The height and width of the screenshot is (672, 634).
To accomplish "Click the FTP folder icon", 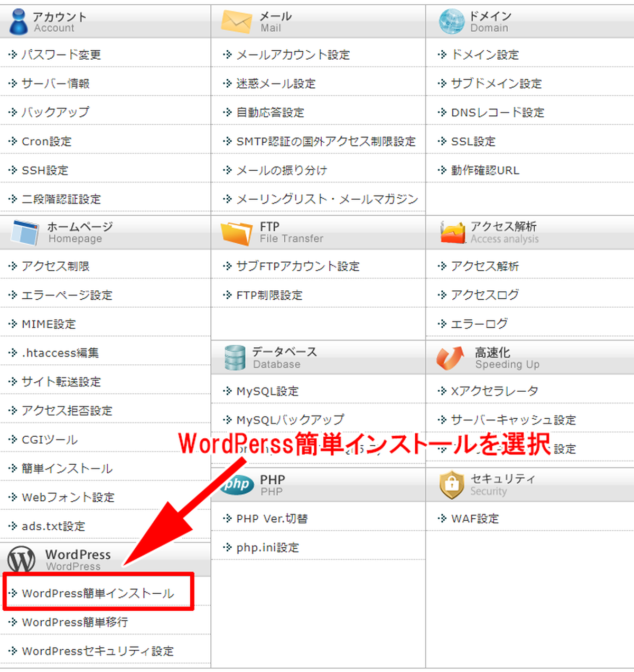I will [237, 233].
